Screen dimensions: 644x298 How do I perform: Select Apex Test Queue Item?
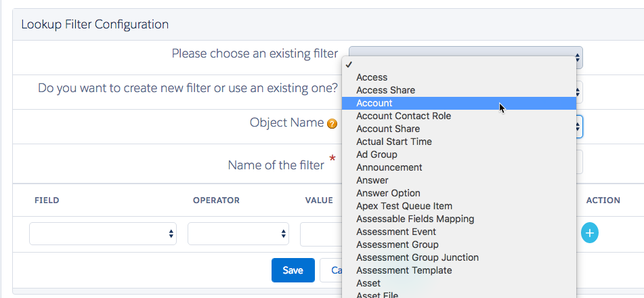pos(404,206)
